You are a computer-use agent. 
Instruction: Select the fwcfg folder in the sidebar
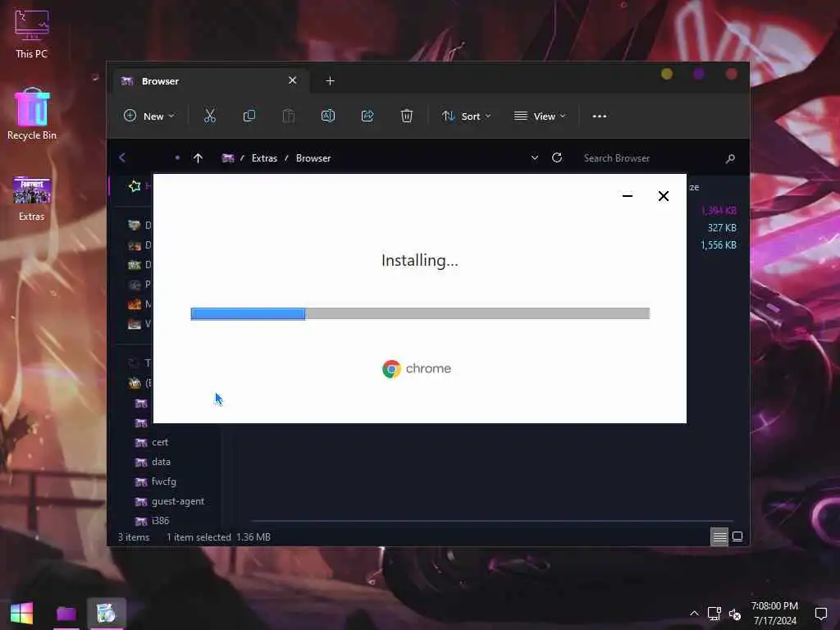coord(163,482)
